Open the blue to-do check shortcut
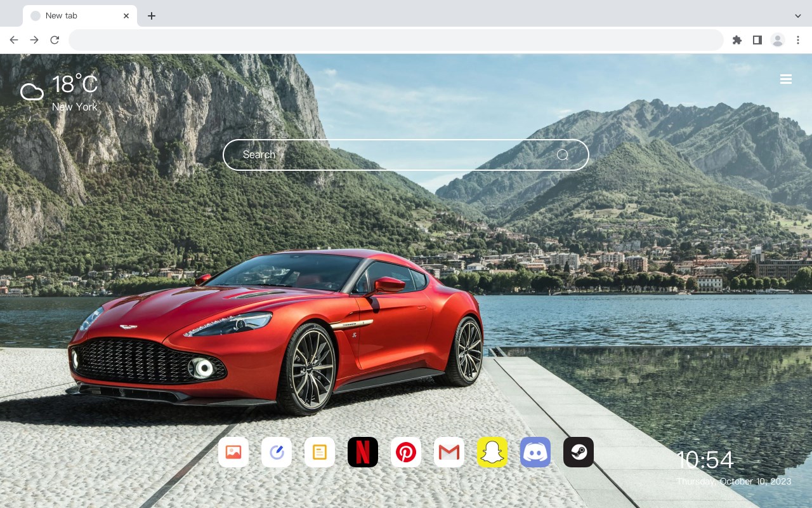812x508 pixels. pyautogui.click(x=277, y=452)
